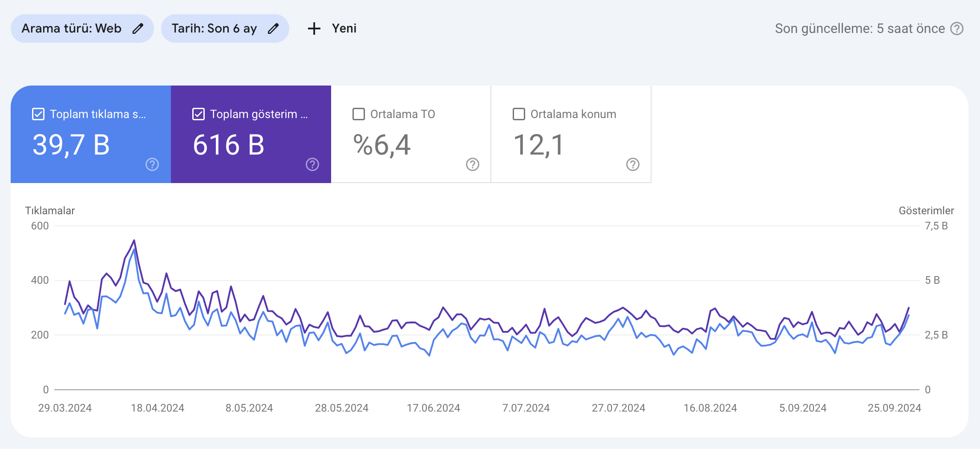Image resolution: width=980 pixels, height=449 pixels.
Task: Open help icon on Ortalama konum card
Action: tap(633, 164)
